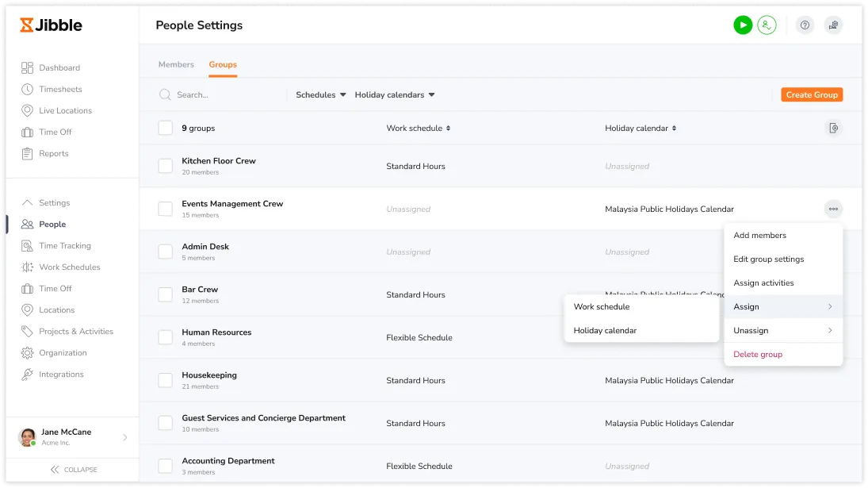Switch to the Members tab
Screen dimensions: 868x488
(176, 65)
